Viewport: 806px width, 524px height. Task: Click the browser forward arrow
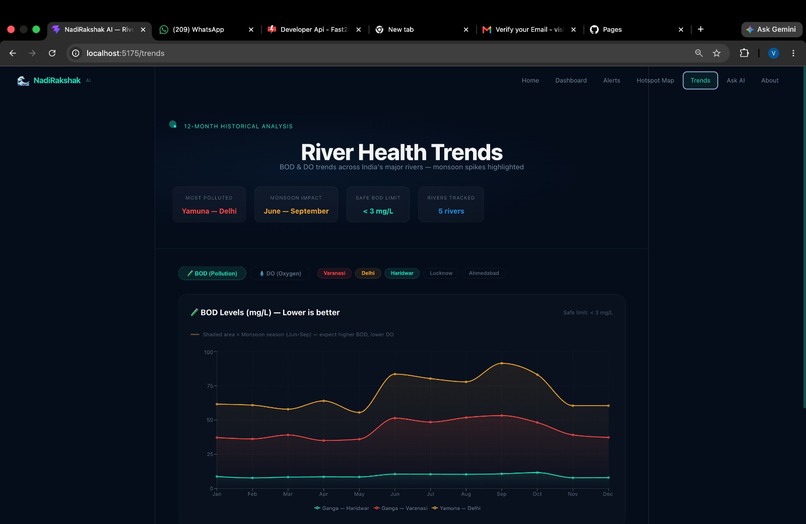32,53
